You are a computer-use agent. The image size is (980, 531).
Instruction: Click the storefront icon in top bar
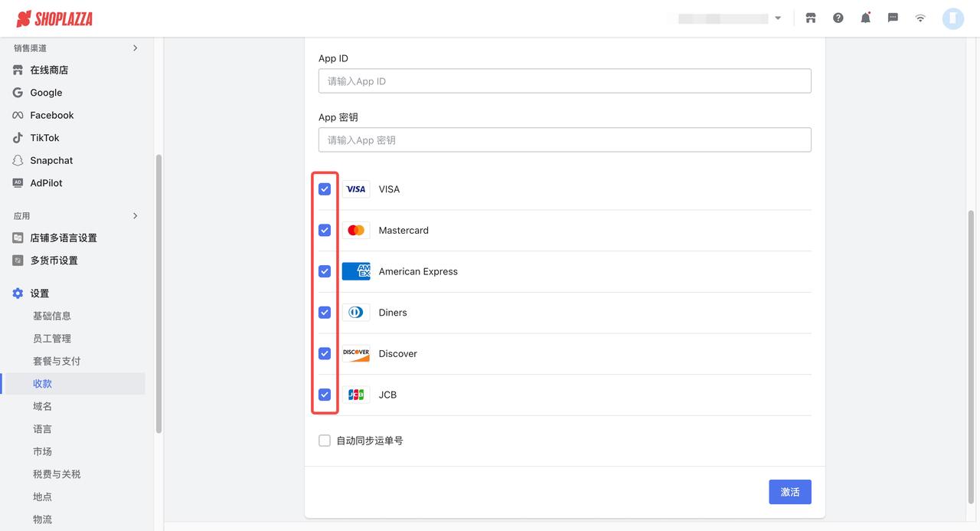pos(811,18)
